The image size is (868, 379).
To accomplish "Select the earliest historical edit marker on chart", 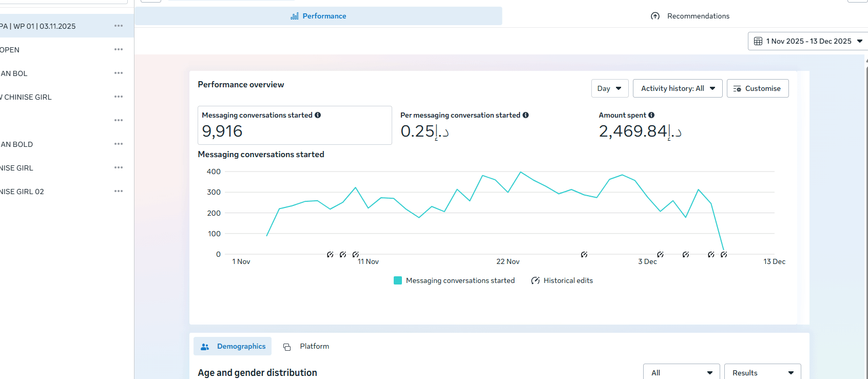I will click(330, 254).
